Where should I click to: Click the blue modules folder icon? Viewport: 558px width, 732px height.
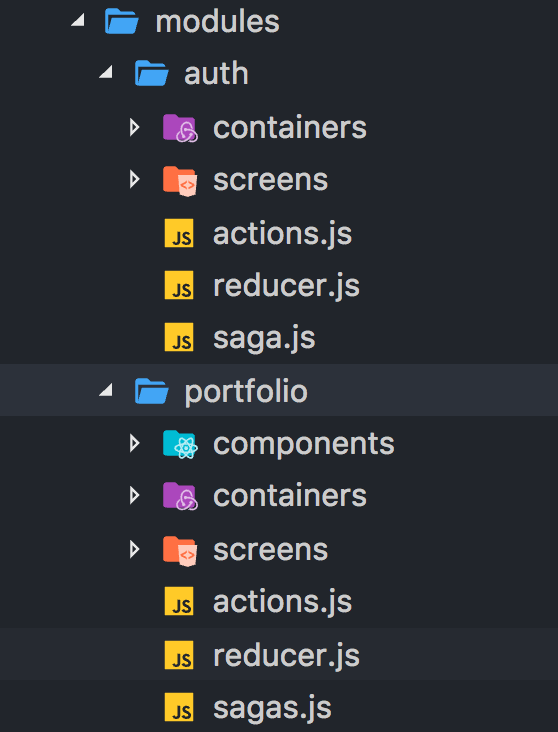point(122,21)
